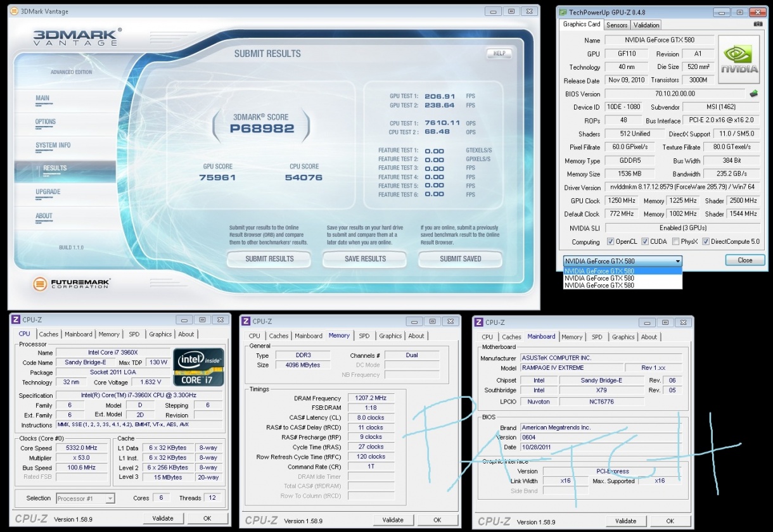Image resolution: width=773 pixels, height=532 pixels.
Task: Click the NVIDIA logo in GPU-Z
Action: pyautogui.click(x=739, y=59)
